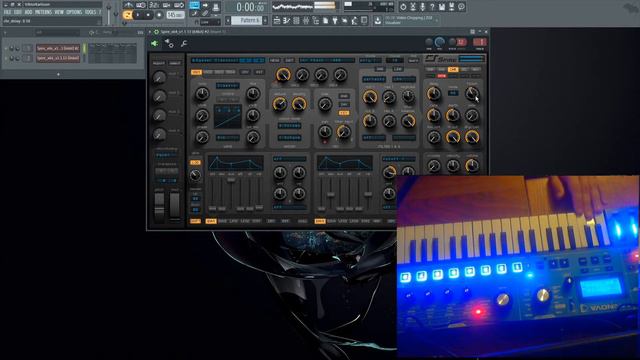
Task: Toggle the metronome icon in FL toolbar
Action: coord(128,5)
